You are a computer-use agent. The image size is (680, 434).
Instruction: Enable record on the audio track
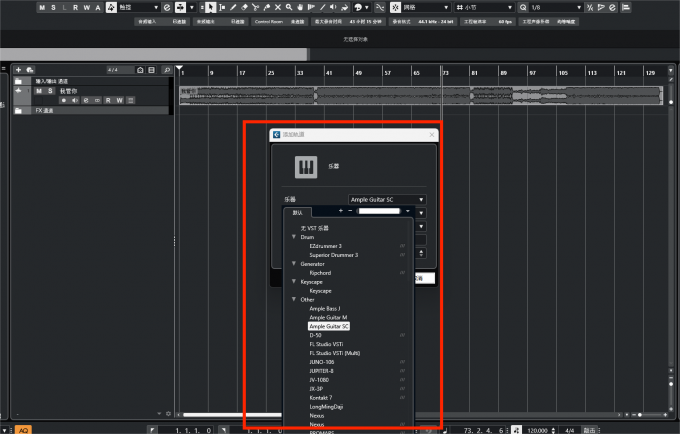tap(64, 101)
